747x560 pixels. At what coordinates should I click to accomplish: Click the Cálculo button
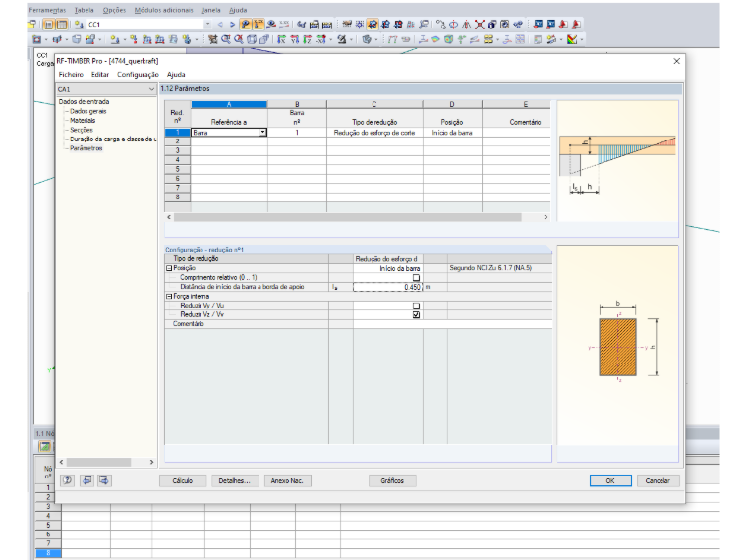pos(183,481)
